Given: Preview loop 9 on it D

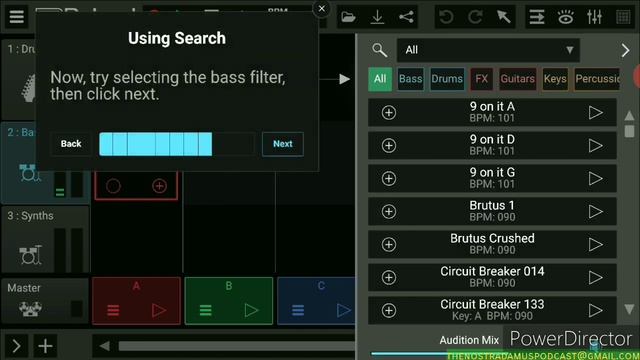Looking at the screenshot, I should (596, 145).
